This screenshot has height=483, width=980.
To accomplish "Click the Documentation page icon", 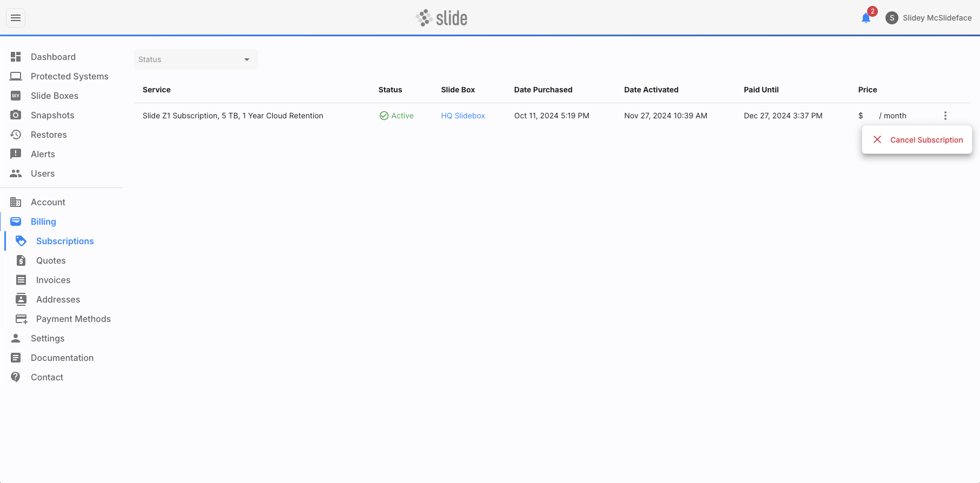I will coord(16,358).
